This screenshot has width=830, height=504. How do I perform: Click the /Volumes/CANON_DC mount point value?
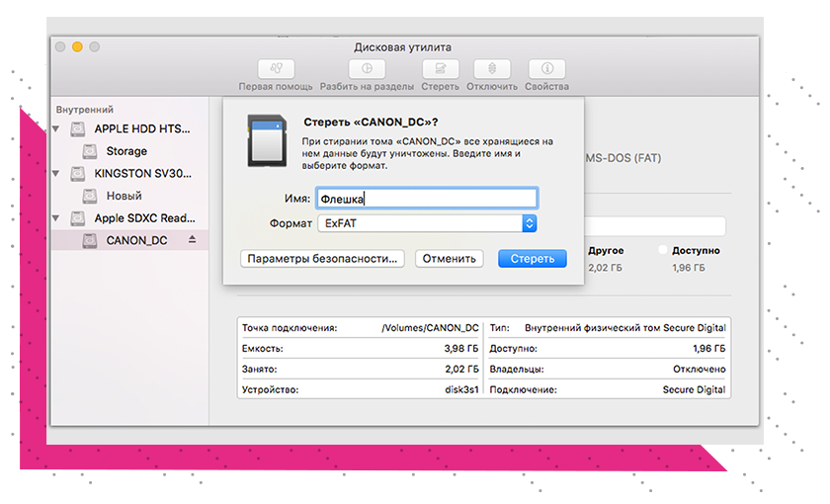pyautogui.click(x=430, y=328)
